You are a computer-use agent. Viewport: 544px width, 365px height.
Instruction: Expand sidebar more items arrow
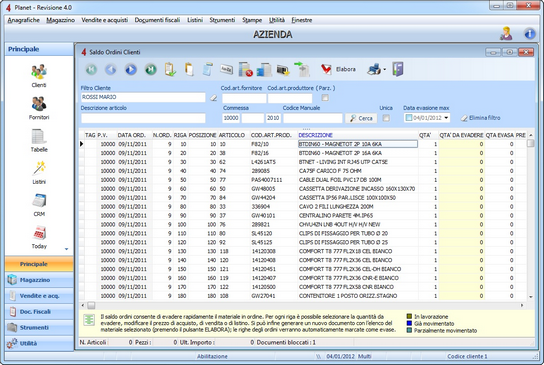pos(66,249)
